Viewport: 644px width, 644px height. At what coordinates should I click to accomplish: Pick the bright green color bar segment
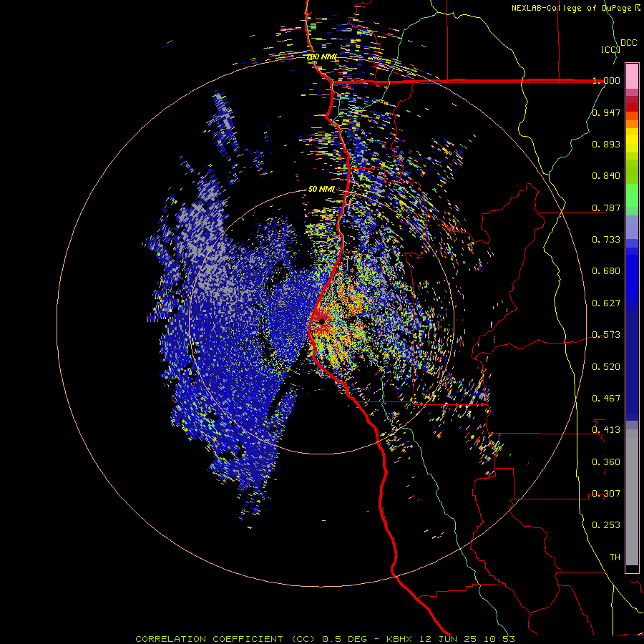[632, 195]
